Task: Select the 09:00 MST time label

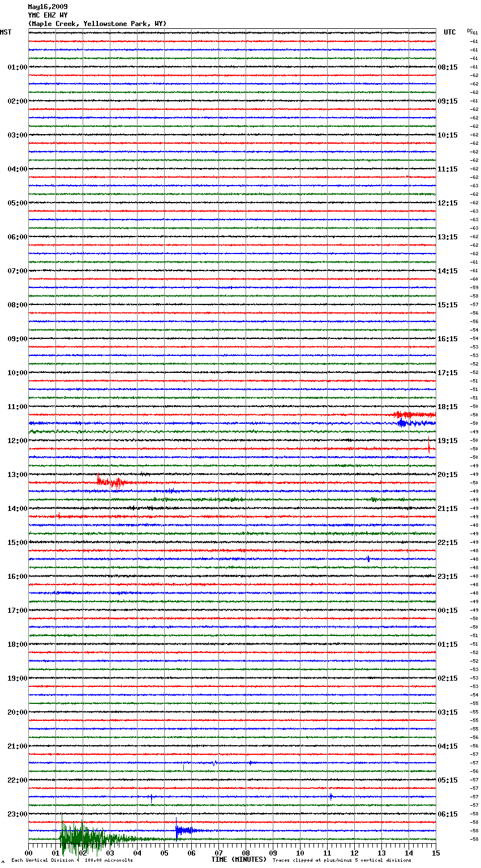Action: point(18,339)
